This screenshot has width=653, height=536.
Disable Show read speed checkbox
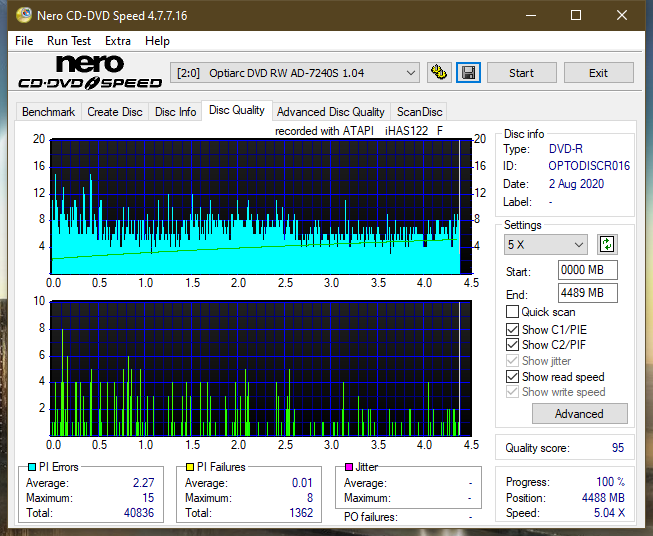[512, 376]
